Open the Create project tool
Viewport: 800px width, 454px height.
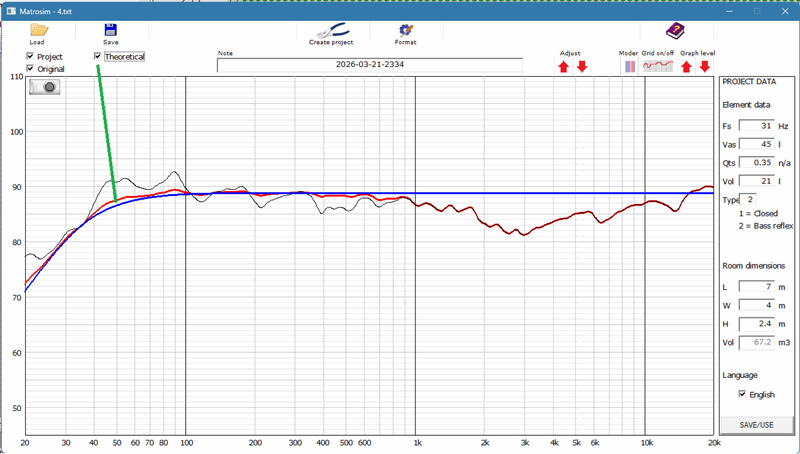coord(330,30)
